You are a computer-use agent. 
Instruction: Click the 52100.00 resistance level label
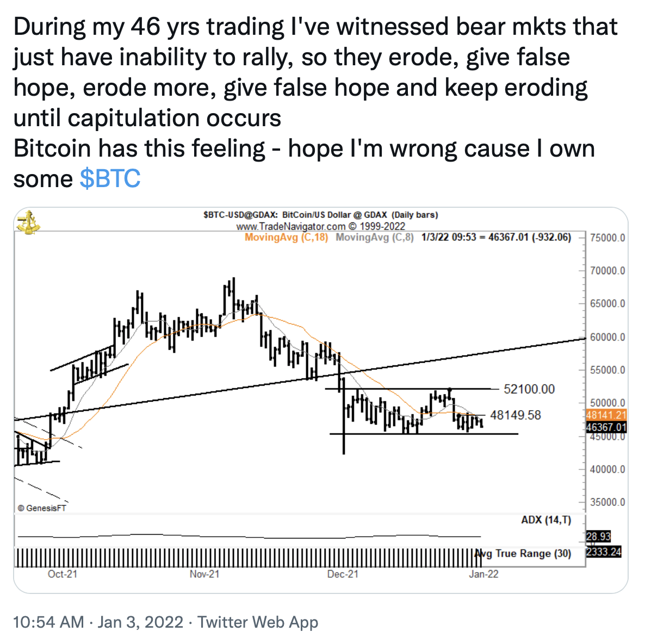click(529, 389)
